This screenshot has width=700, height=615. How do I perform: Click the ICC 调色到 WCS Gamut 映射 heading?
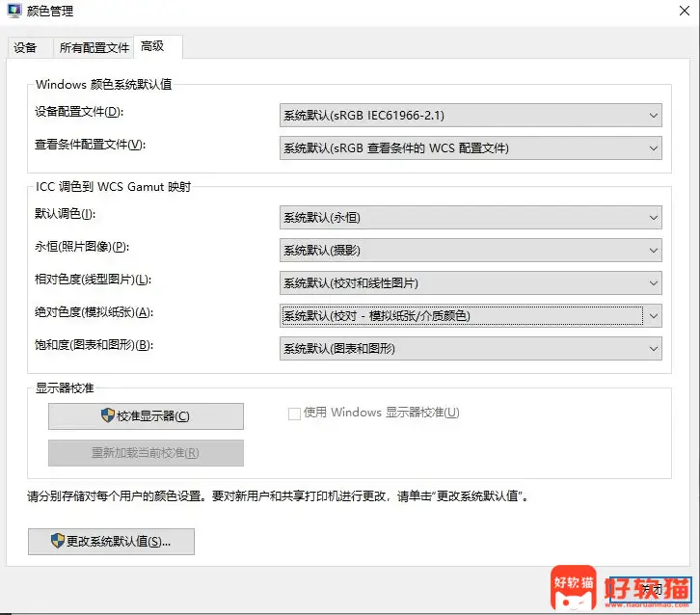(114, 187)
